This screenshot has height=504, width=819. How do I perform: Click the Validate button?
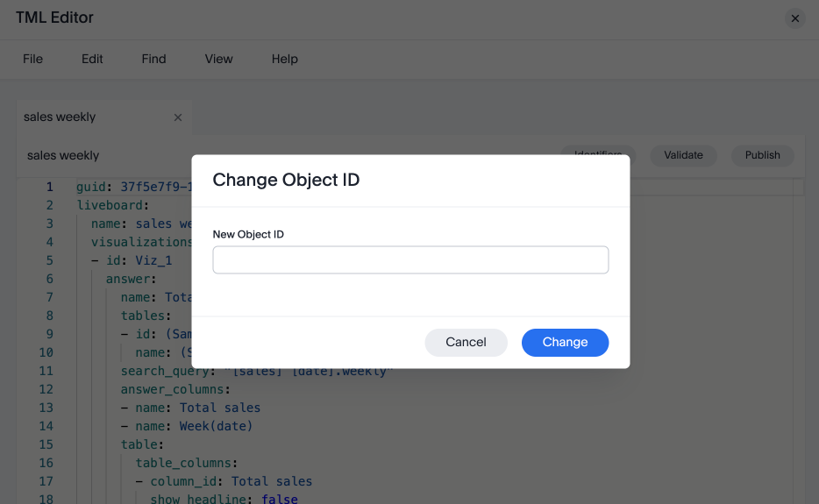[x=683, y=155]
